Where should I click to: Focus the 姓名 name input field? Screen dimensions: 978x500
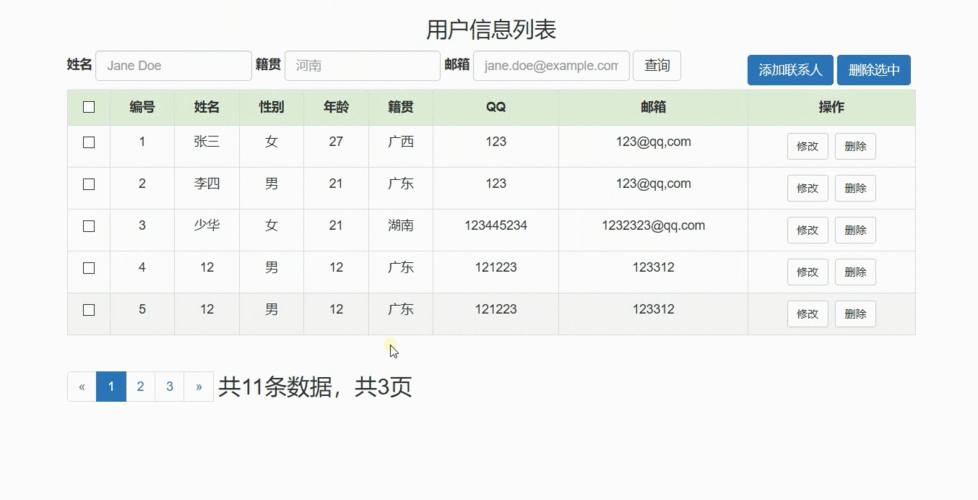tap(173, 66)
